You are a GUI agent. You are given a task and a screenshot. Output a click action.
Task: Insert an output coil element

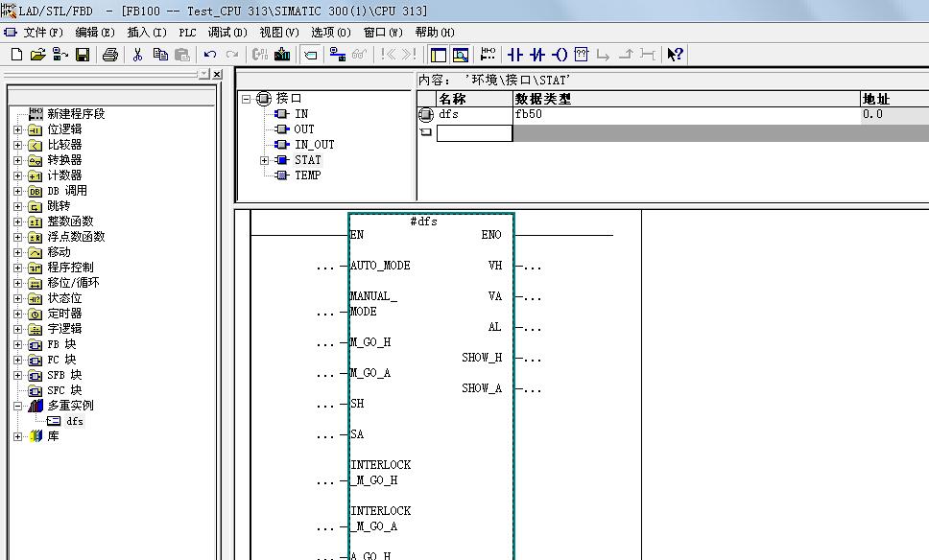[x=560, y=55]
